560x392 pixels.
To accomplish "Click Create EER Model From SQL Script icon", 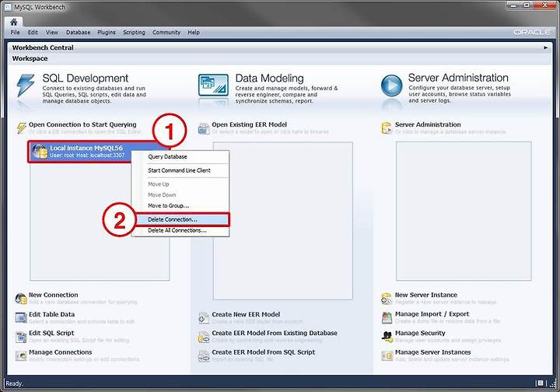I will click(x=204, y=355).
